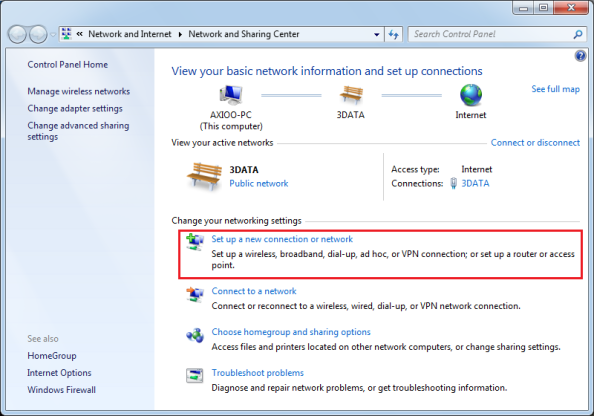The width and height of the screenshot is (594, 416).
Task: Click the Back navigation arrow button
Action: (17, 34)
